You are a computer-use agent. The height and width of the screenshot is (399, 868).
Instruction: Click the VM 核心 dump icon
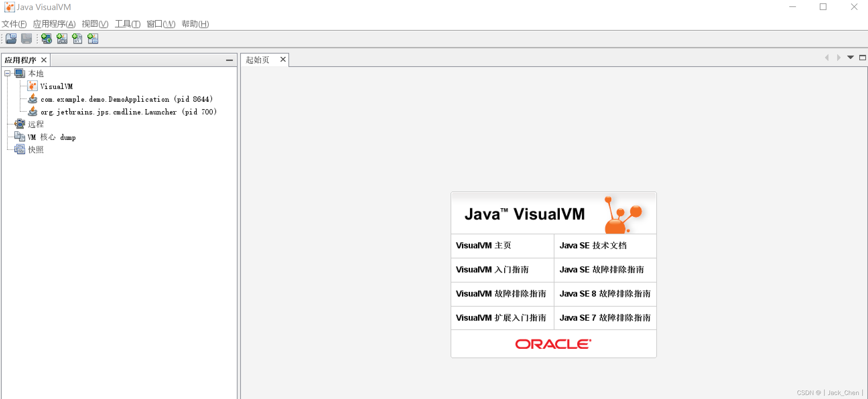(20, 137)
